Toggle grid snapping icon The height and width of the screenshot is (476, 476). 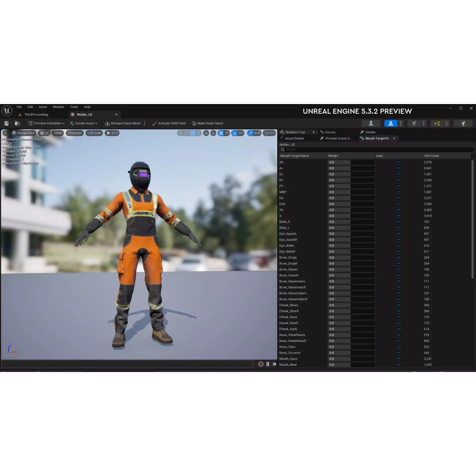tap(221, 133)
